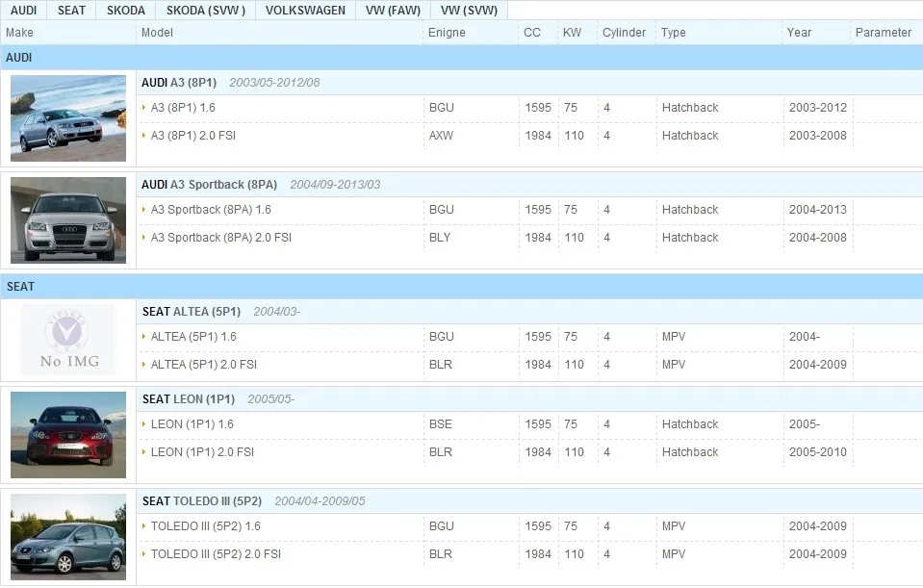This screenshot has height=588, width=923.
Task: Click the Type column header
Action: 674,33
